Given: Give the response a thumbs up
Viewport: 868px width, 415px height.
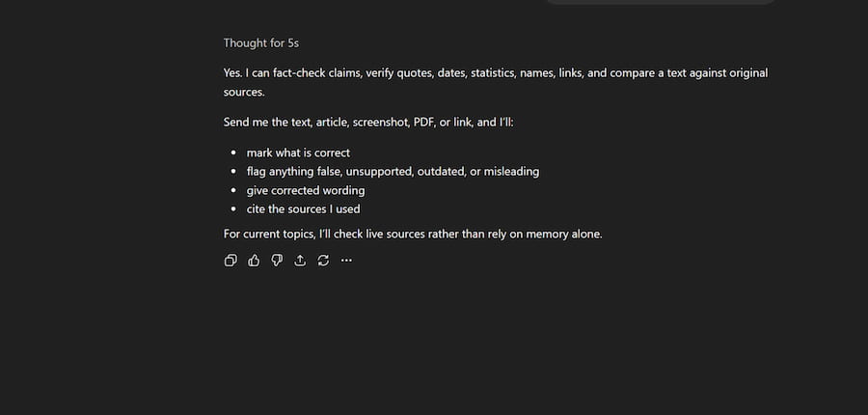Looking at the screenshot, I should 254,261.
